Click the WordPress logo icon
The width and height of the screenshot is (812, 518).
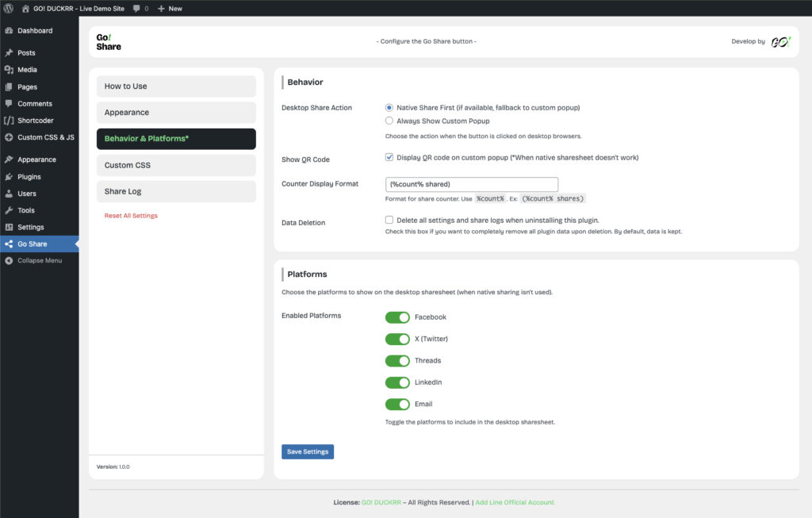coord(9,8)
